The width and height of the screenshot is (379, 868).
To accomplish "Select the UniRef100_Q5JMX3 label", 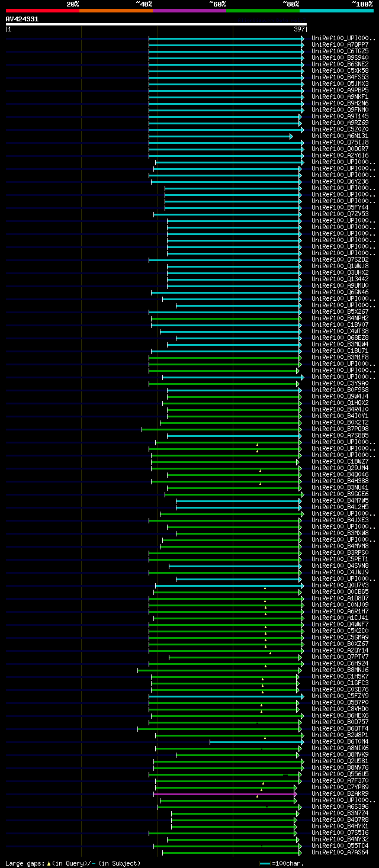I will coord(340,84).
